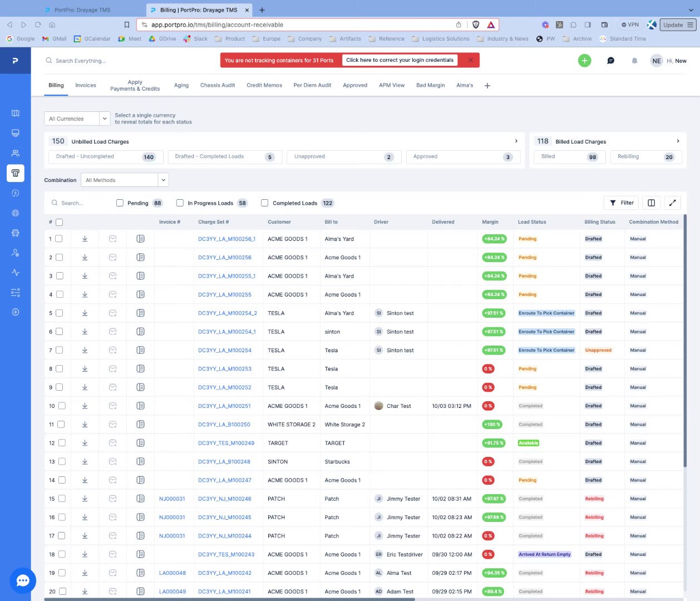Image resolution: width=700 pixels, height=601 pixels.
Task: Open charge set DC3YY_LA_M100256_1
Action: (226, 239)
